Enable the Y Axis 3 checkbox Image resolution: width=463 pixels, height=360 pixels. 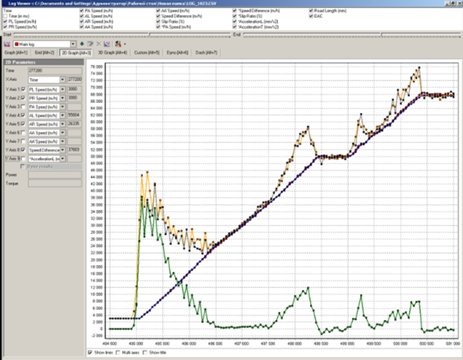point(23,107)
